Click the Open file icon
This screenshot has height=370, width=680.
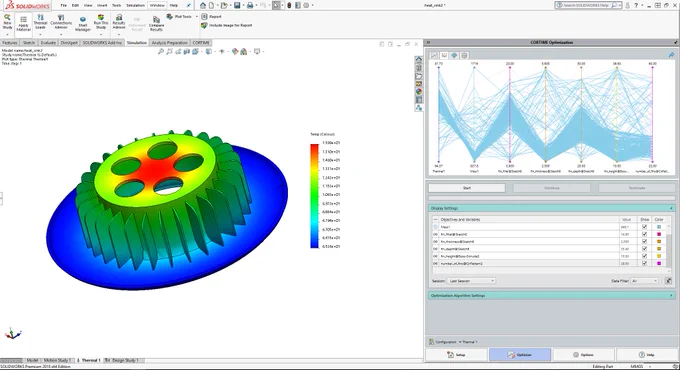223,5
